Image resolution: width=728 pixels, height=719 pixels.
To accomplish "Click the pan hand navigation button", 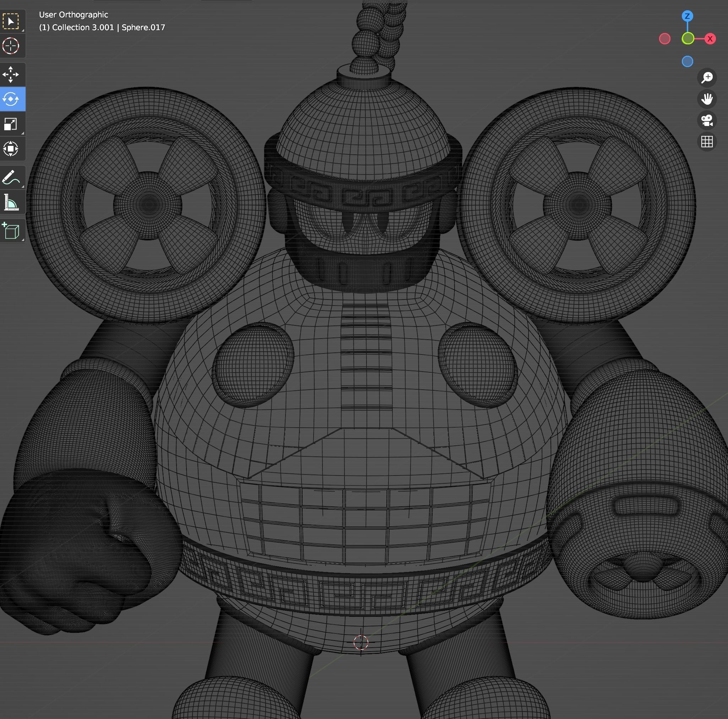I will 707,99.
